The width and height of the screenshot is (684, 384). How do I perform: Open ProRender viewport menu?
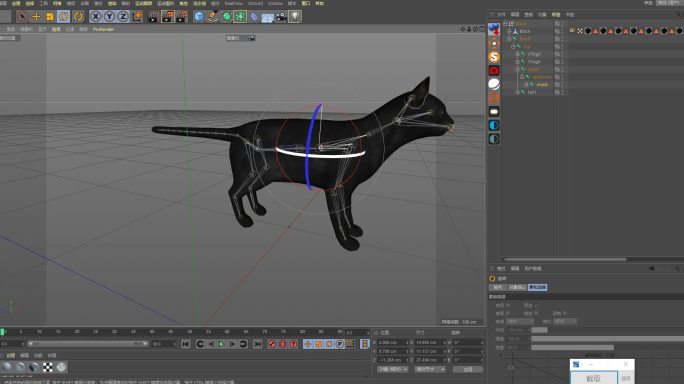(103, 29)
